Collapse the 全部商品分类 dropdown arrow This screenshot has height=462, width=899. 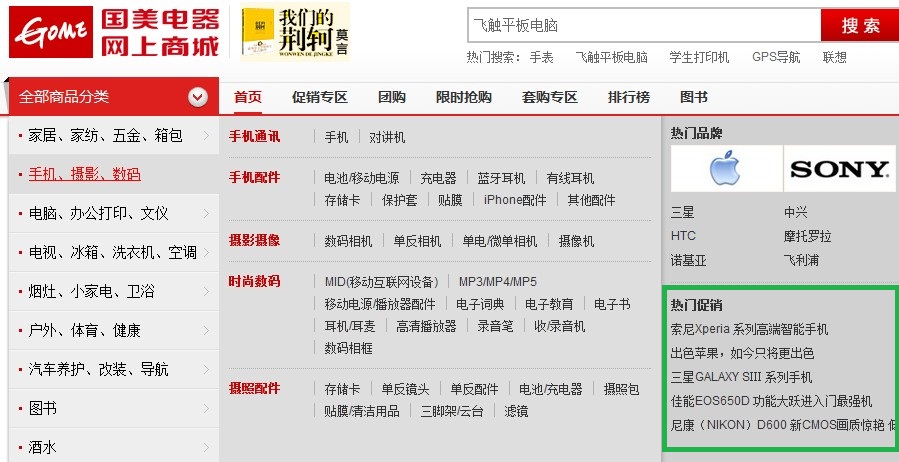click(198, 97)
